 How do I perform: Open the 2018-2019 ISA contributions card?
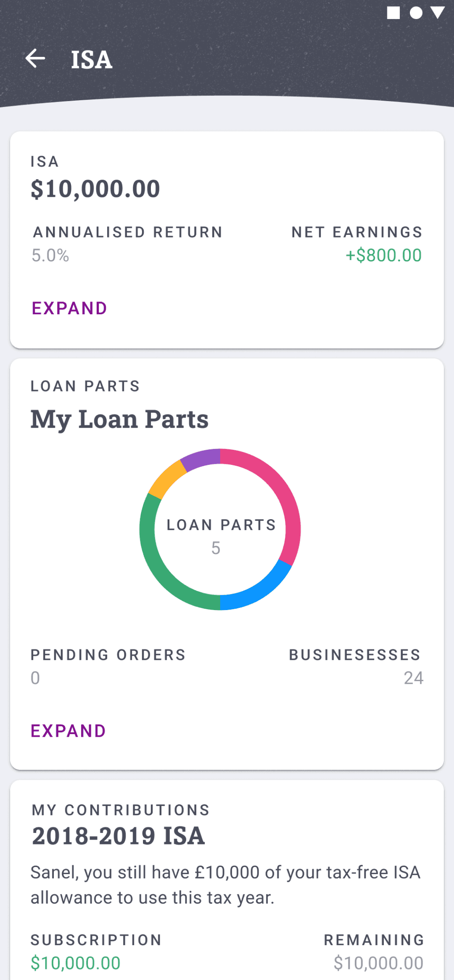[227, 880]
